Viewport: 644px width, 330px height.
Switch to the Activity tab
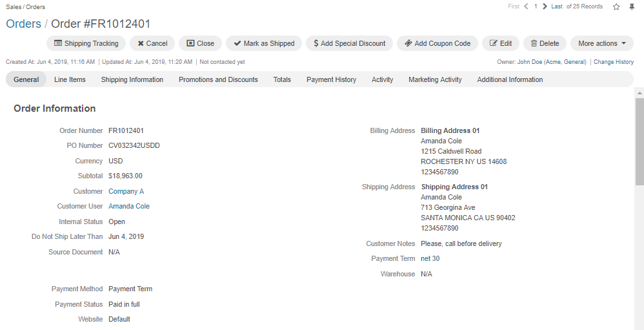(383, 79)
